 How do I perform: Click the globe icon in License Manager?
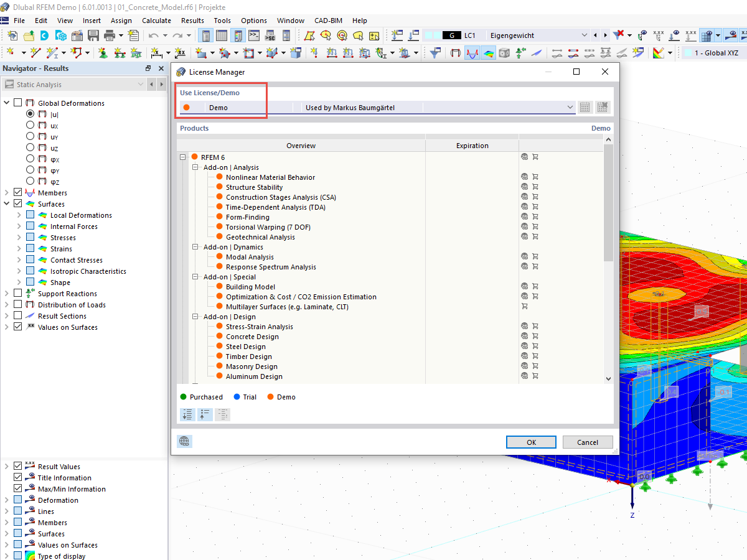[184, 441]
